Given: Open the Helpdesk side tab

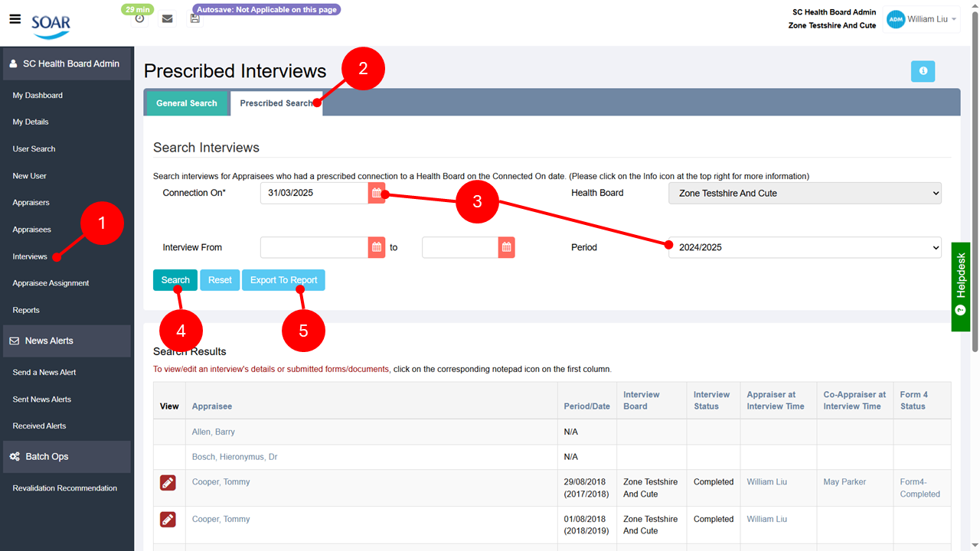Looking at the screenshot, I should pos(961,287).
